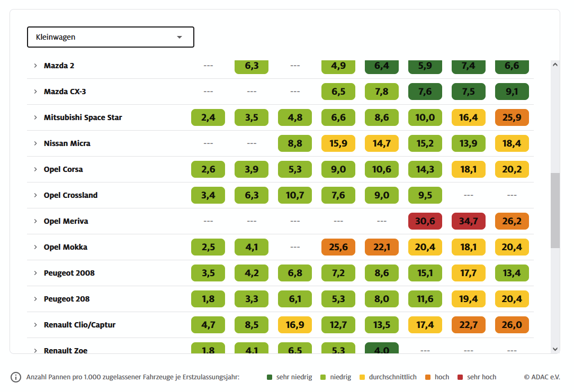Image resolution: width=574 pixels, height=392 pixels.
Task: Click the sehr hoch legend swatch
Action: coord(460,377)
